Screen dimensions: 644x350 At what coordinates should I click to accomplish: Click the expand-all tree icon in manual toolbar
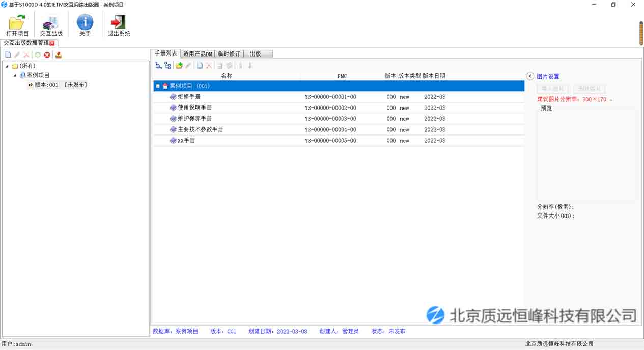[158, 66]
